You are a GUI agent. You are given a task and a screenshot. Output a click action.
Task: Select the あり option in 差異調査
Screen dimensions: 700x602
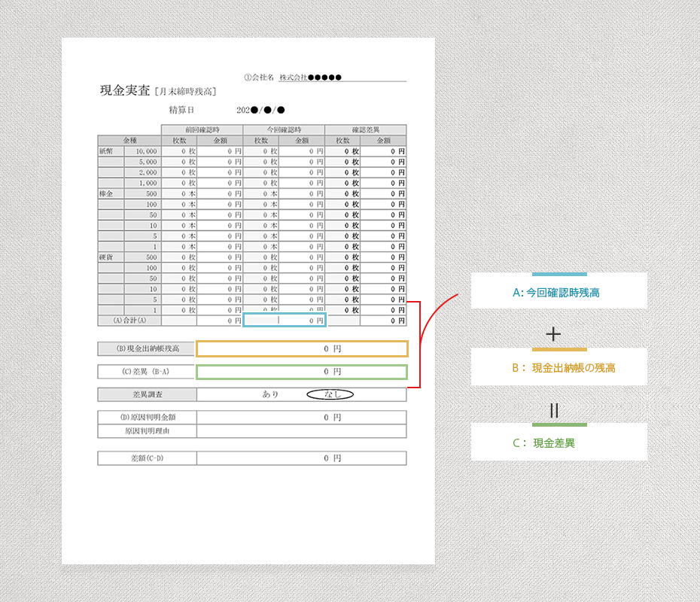(x=270, y=394)
